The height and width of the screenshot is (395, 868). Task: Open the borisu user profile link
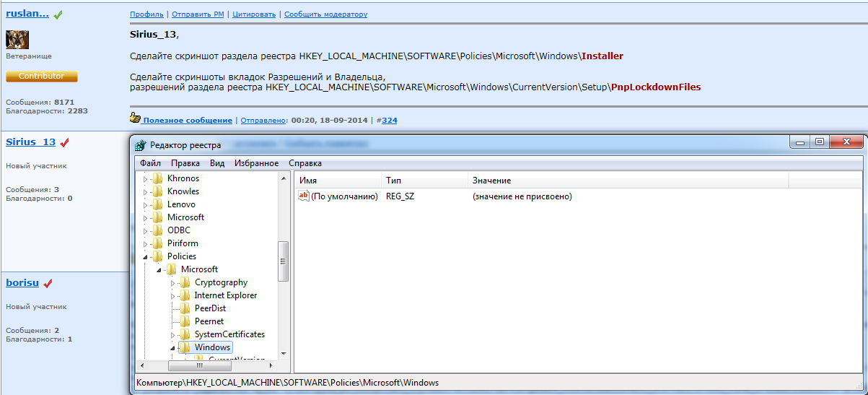coord(22,282)
